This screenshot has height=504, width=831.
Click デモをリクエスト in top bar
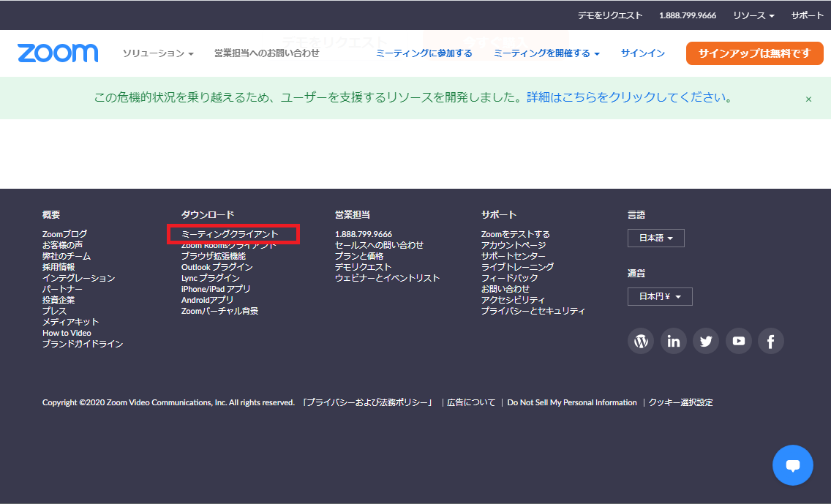(x=609, y=15)
